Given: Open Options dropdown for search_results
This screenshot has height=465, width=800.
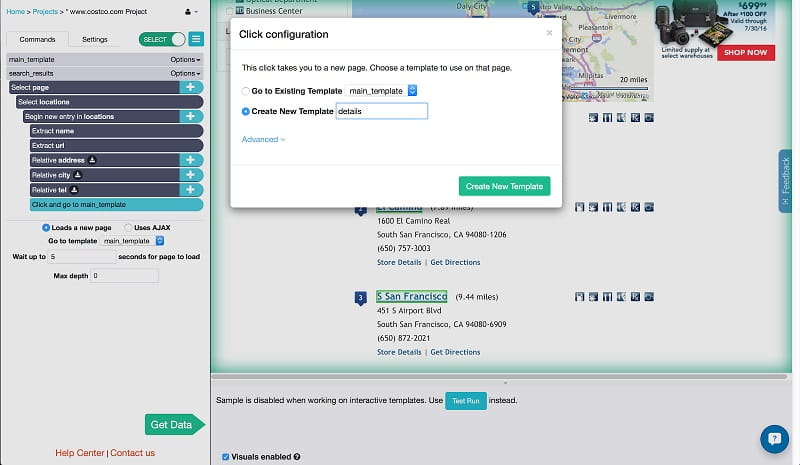Looking at the screenshot, I should (x=185, y=74).
